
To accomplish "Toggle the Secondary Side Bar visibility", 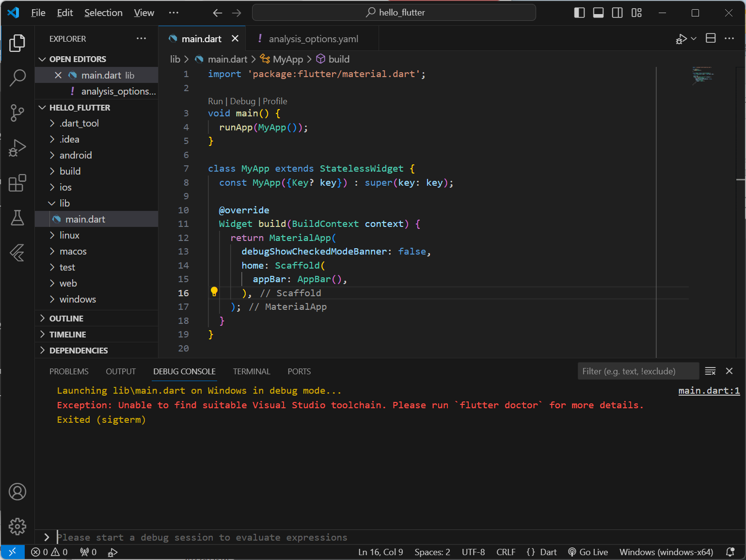I will click(617, 13).
